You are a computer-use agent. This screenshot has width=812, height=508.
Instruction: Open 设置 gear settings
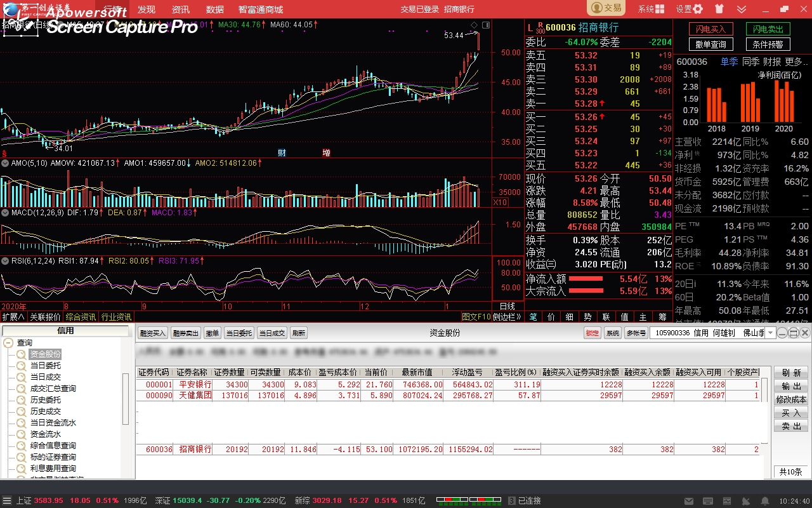(690, 9)
